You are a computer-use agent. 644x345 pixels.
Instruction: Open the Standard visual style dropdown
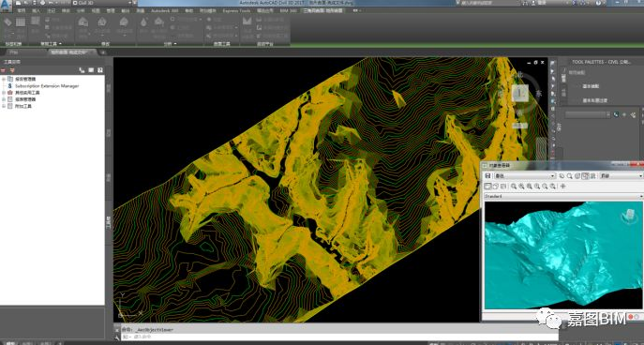pyautogui.click(x=563, y=196)
